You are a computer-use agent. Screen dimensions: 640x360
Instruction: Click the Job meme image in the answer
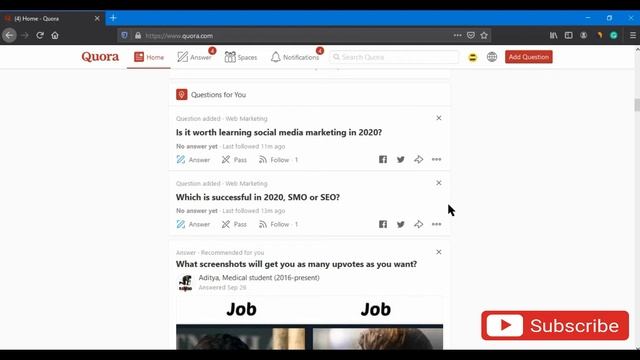coord(309,323)
